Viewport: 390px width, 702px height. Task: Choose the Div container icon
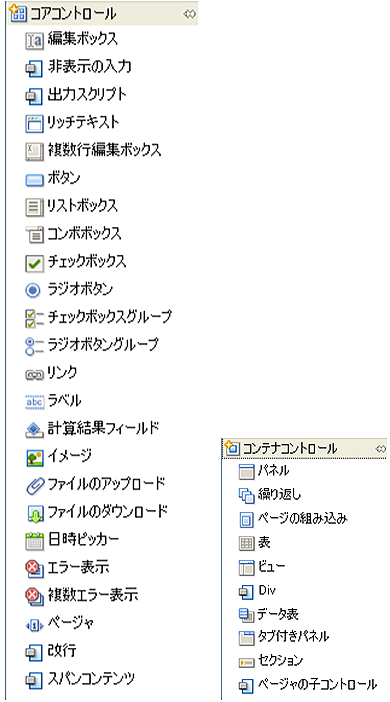(x=246, y=591)
